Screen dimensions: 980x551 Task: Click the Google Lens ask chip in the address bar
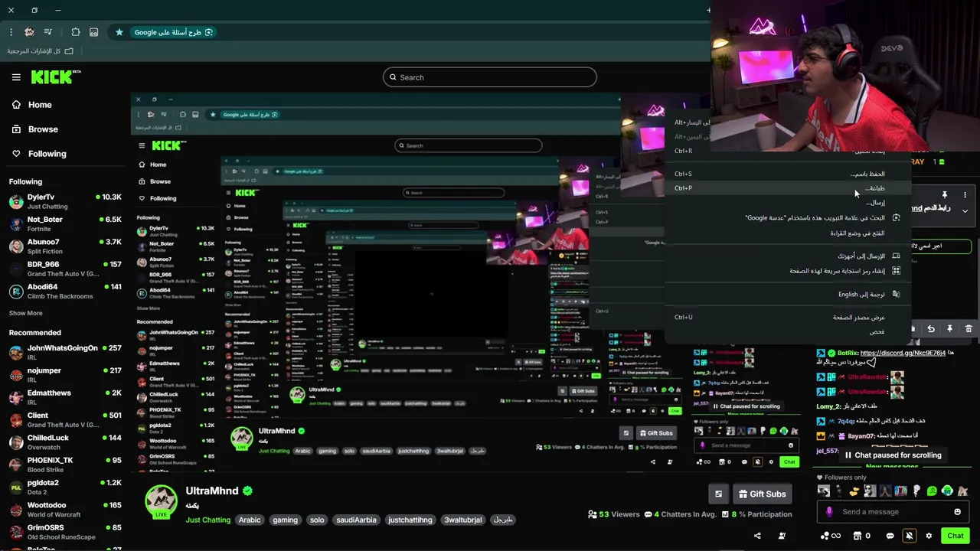click(x=173, y=32)
